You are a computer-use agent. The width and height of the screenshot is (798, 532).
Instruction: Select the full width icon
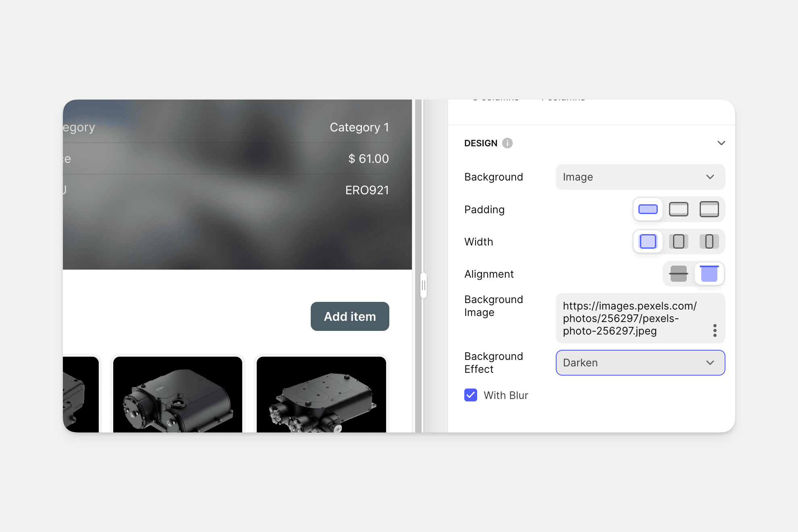click(648, 241)
